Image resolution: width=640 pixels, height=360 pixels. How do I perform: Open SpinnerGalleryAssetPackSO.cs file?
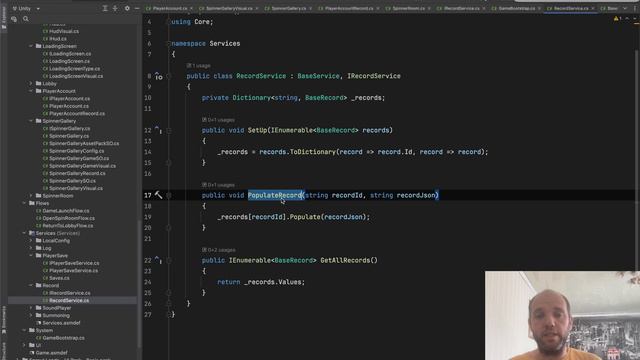81,143
